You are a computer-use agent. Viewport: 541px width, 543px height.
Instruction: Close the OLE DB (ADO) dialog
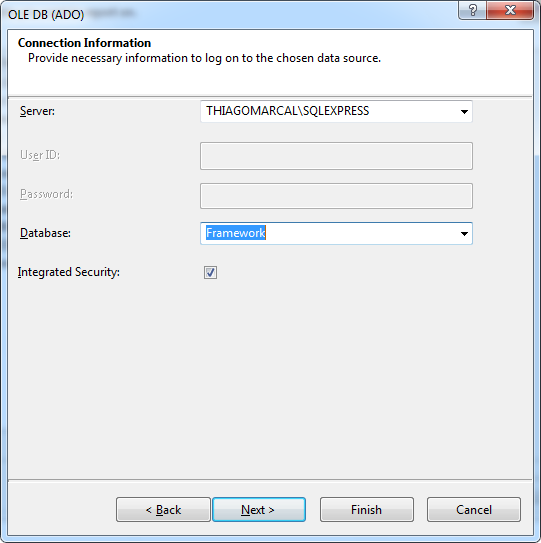click(510, 10)
